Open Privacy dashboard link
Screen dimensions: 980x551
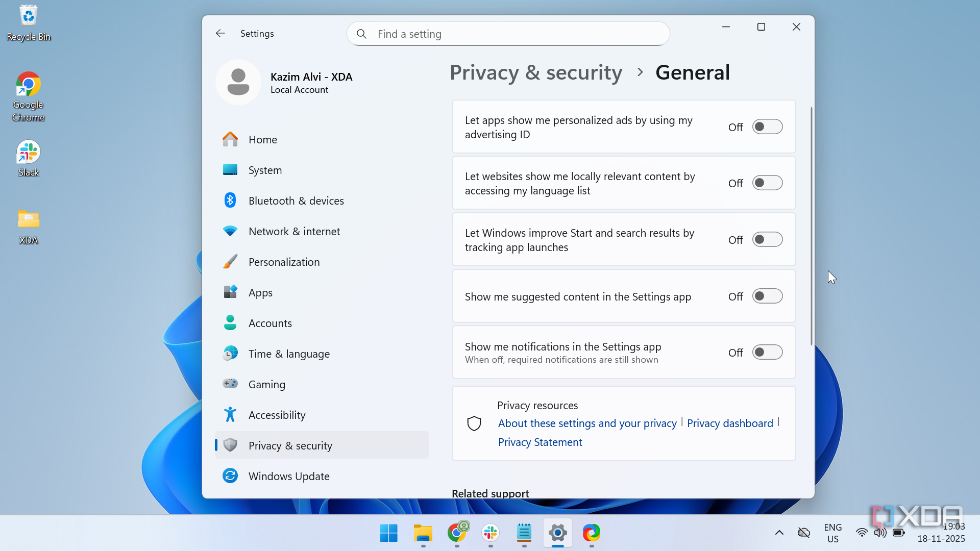(730, 423)
